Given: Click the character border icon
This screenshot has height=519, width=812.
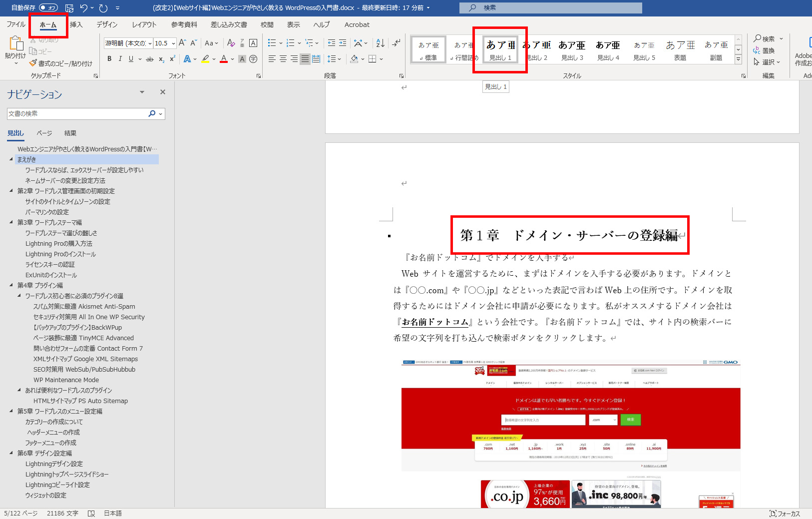Looking at the screenshot, I should pyautogui.click(x=253, y=43).
